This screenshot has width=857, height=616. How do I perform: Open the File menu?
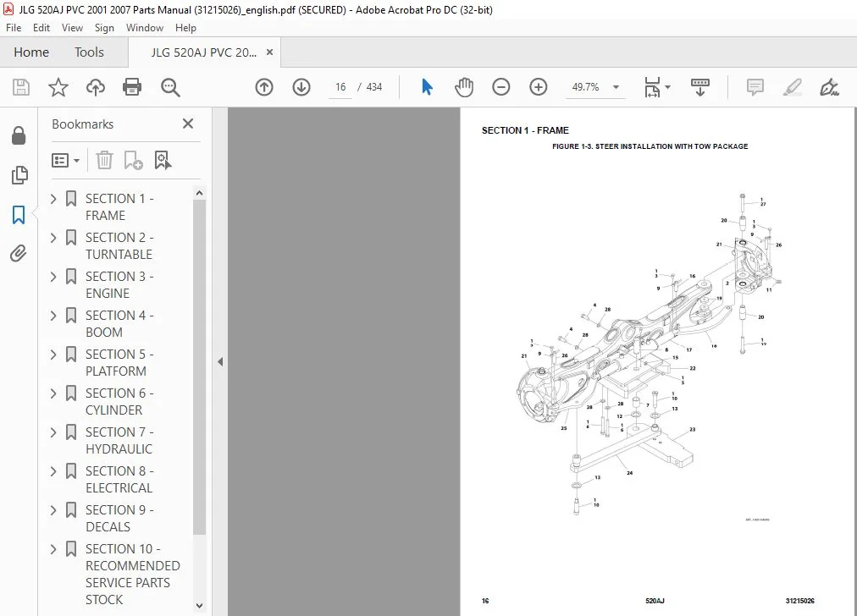pyautogui.click(x=13, y=28)
